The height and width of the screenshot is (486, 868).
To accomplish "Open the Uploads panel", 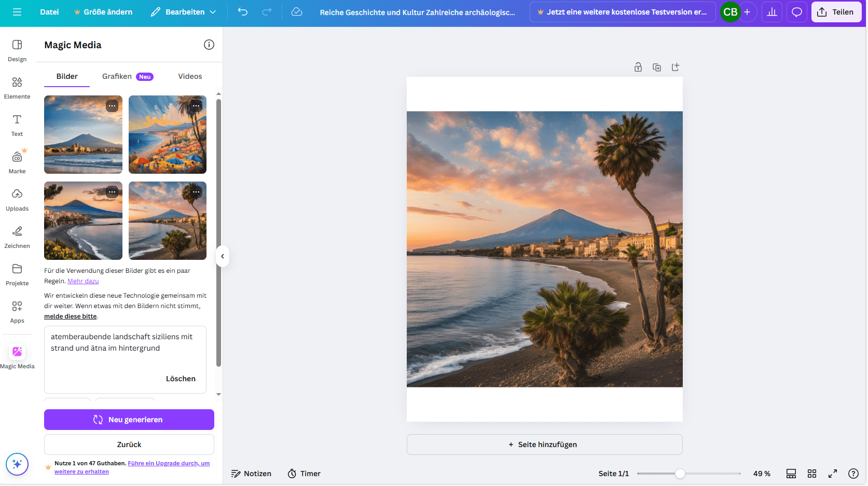I will [x=17, y=200].
